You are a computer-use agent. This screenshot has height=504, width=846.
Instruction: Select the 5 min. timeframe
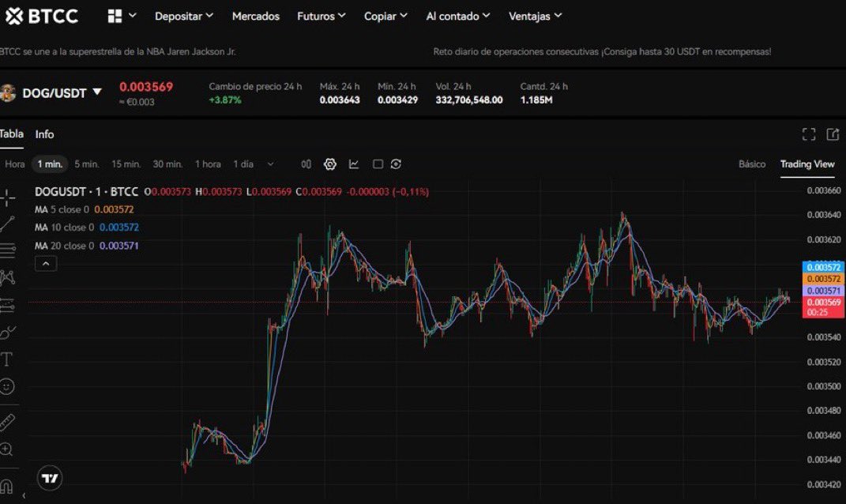point(86,164)
